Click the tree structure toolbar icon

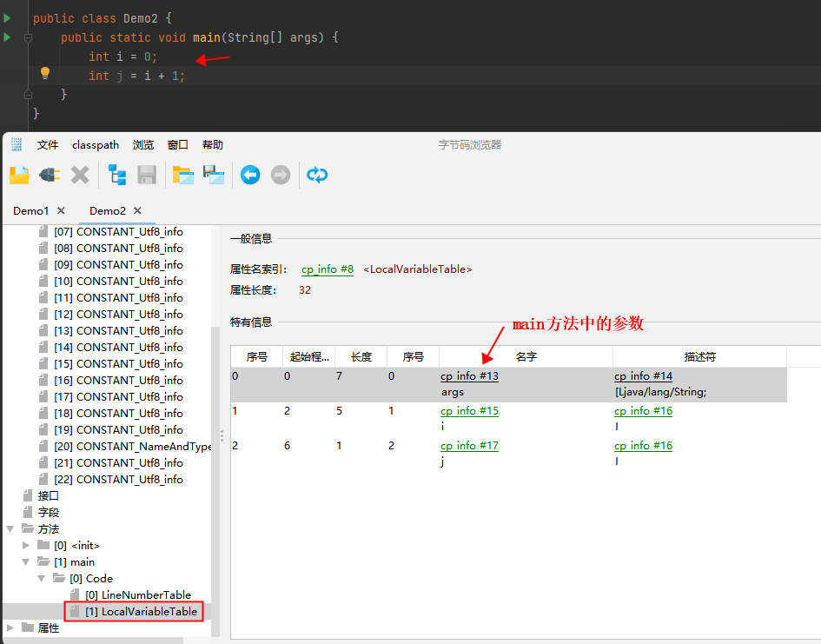tap(116, 175)
